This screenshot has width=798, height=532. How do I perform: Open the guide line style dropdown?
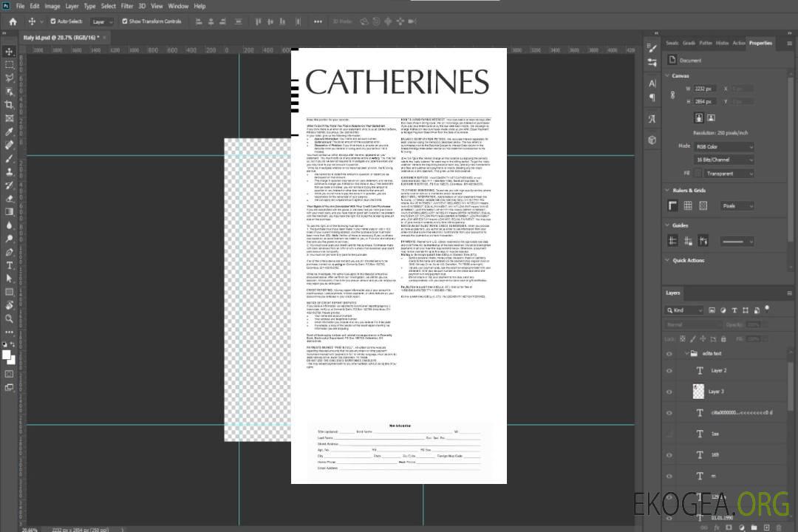coord(737,242)
